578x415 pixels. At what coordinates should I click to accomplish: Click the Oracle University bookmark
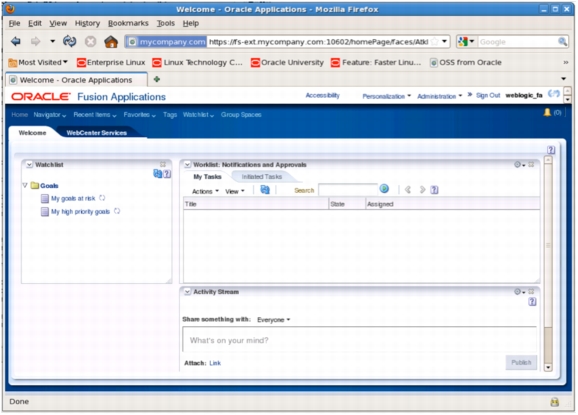tap(287, 62)
